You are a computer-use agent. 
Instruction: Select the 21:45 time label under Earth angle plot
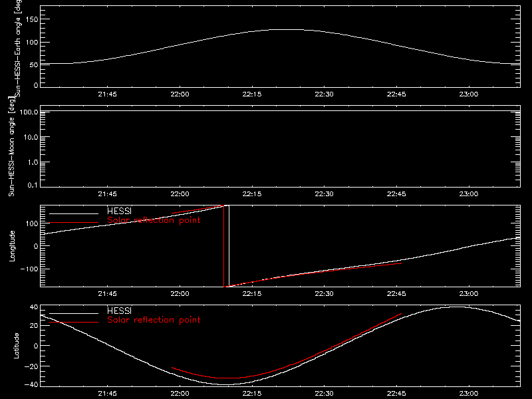[x=107, y=94]
